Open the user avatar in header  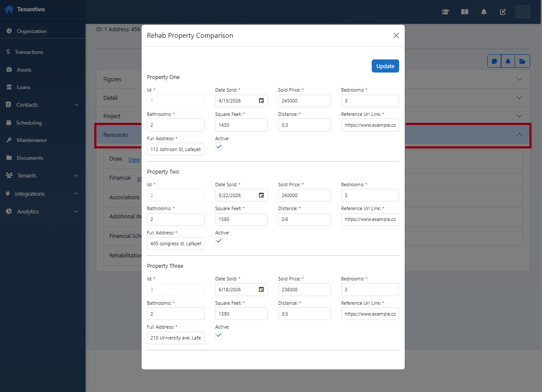click(522, 12)
